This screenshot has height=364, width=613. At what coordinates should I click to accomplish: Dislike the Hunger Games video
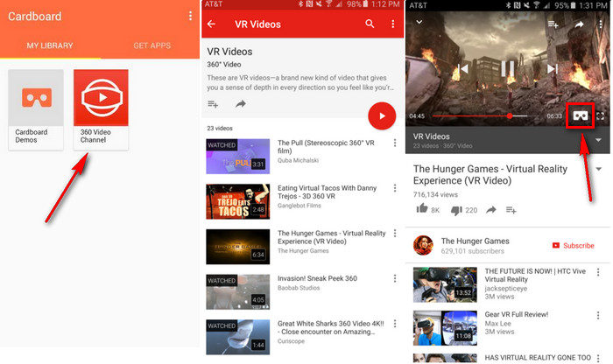pyautogui.click(x=456, y=211)
